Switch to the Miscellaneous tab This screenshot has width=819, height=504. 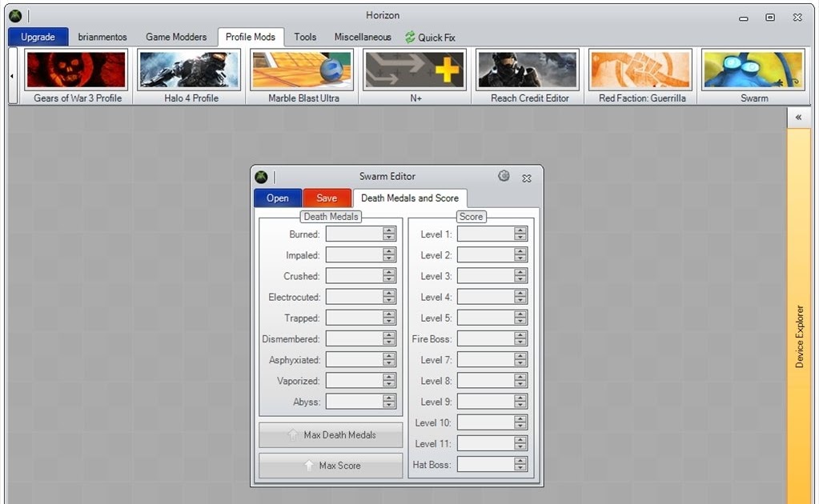pos(363,37)
